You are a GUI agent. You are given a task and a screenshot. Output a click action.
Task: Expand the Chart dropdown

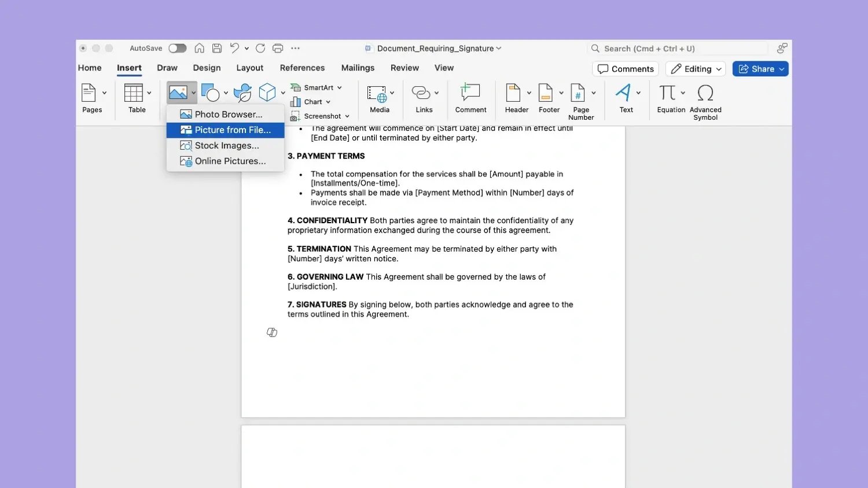(328, 102)
